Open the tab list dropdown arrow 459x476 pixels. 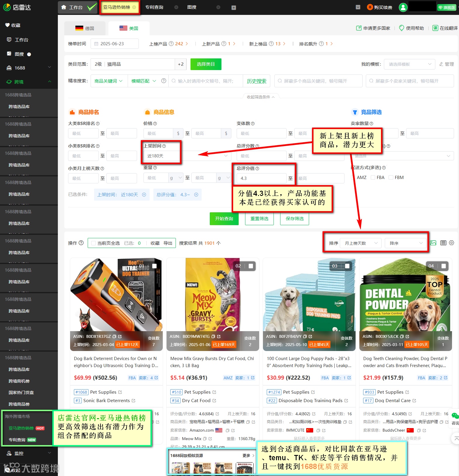(358, 7)
